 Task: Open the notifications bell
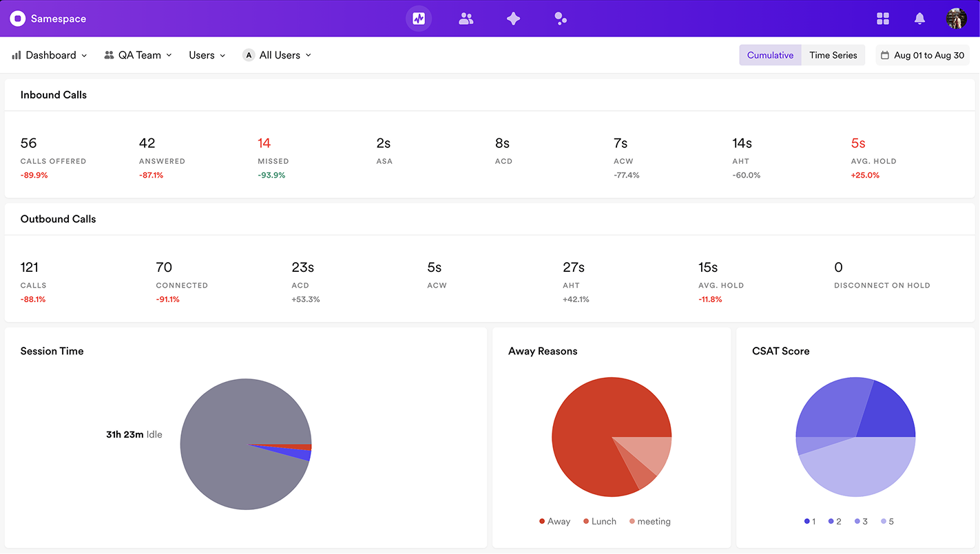point(919,19)
